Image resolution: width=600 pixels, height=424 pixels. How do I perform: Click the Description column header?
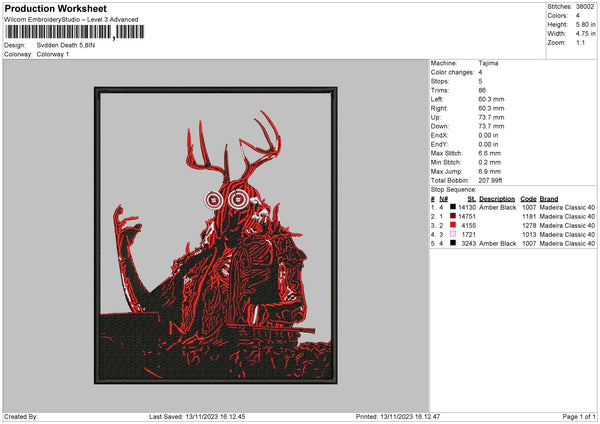pyautogui.click(x=497, y=198)
